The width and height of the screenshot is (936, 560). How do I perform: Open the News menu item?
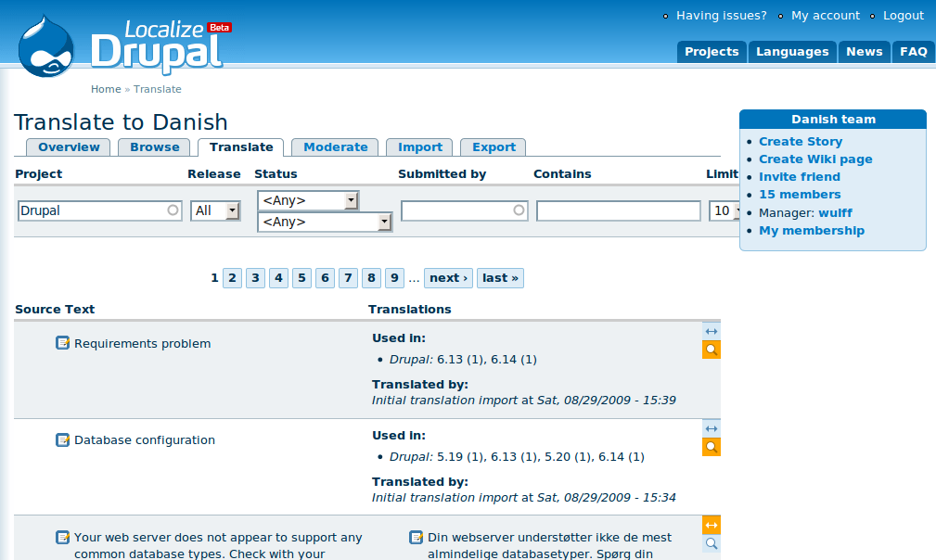pyautogui.click(x=864, y=52)
